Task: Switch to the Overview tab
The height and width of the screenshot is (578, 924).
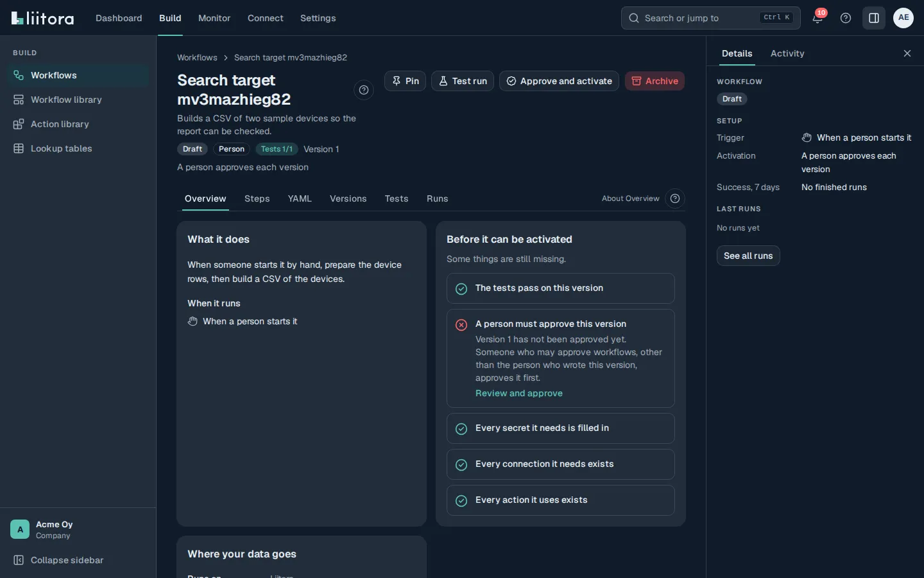Action: pos(205,198)
